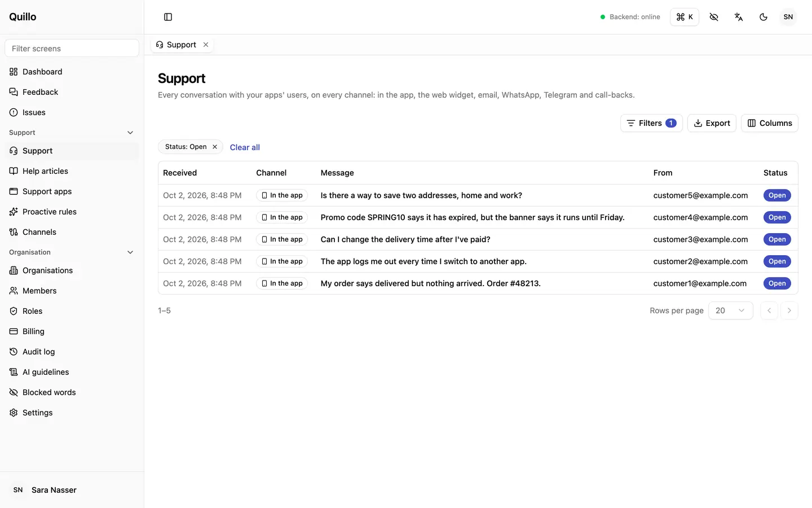Open message about Promo code SPRING10

coord(473,217)
